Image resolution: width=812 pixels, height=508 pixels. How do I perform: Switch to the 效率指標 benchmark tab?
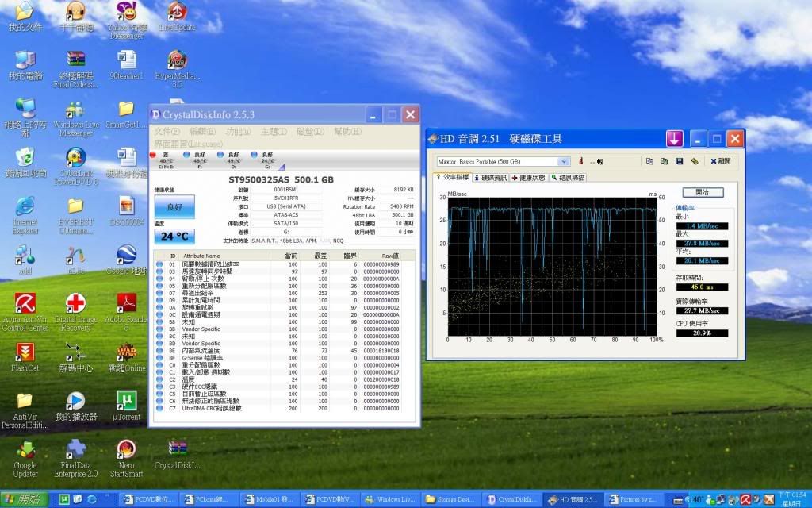(x=452, y=177)
